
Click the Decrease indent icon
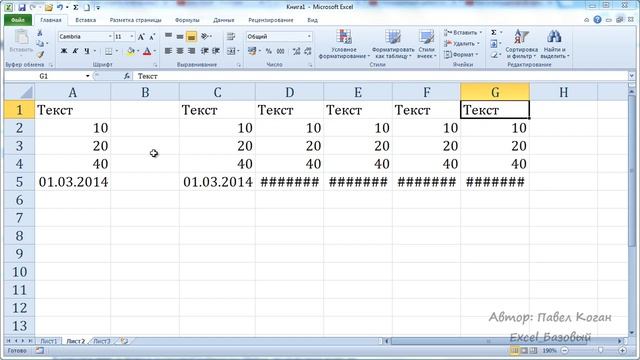coord(204,51)
